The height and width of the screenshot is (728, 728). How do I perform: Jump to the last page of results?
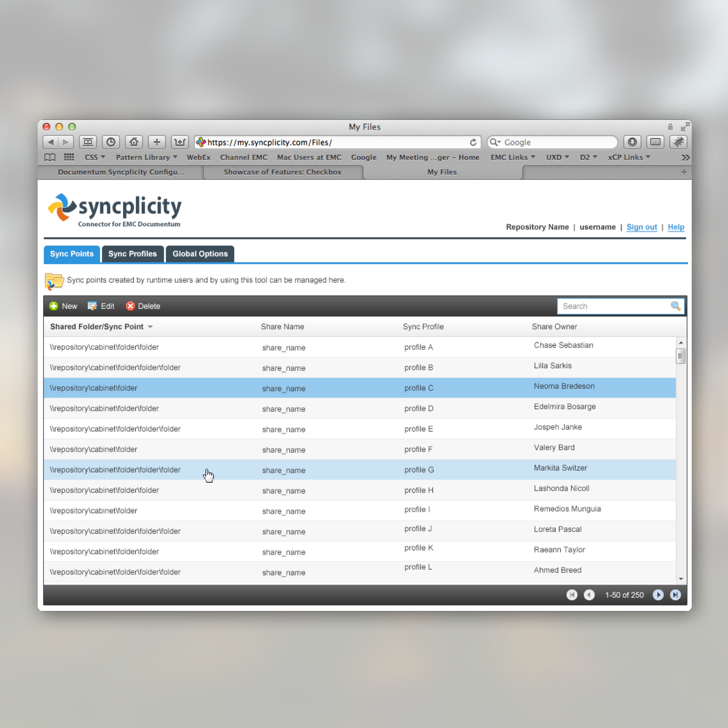pos(675,595)
